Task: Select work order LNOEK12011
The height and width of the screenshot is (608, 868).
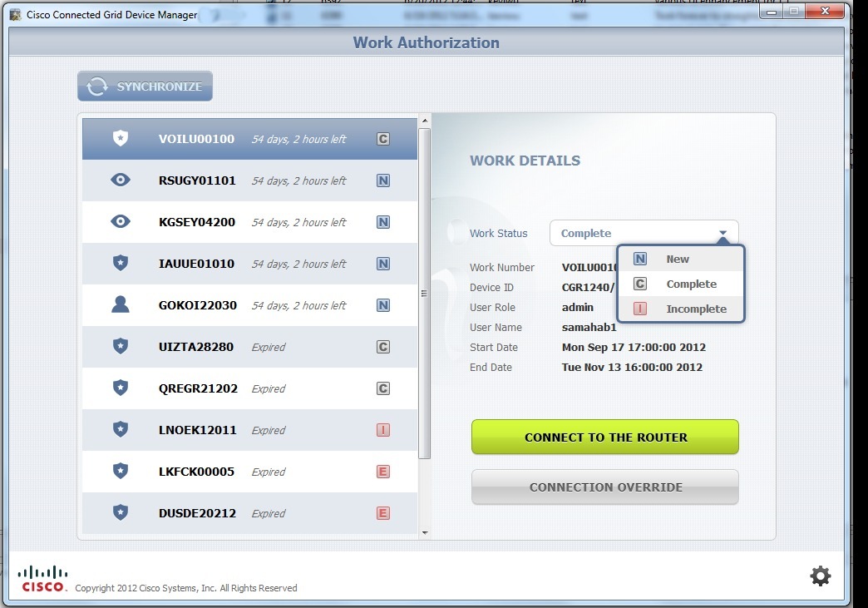Action: (249, 430)
